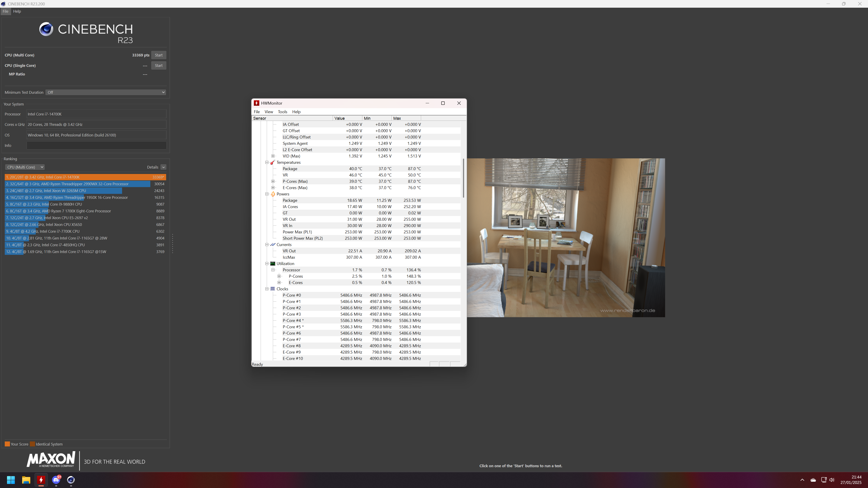Expand the E-Cores utilization node
The image size is (868, 488).
coord(279,283)
